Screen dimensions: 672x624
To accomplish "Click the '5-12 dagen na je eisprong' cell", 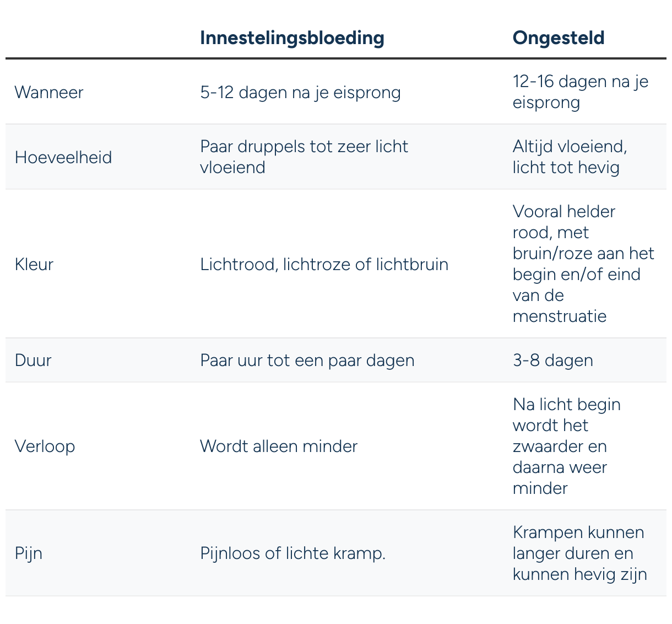I will [300, 92].
